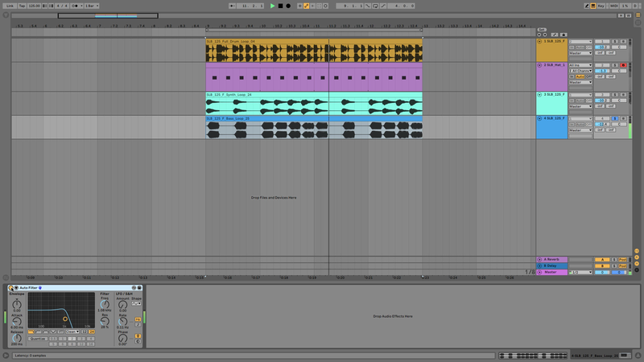This screenshot has height=362, width=644.
Task: Select notch filter type icon in Auto Filter
Action: point(53,331)
